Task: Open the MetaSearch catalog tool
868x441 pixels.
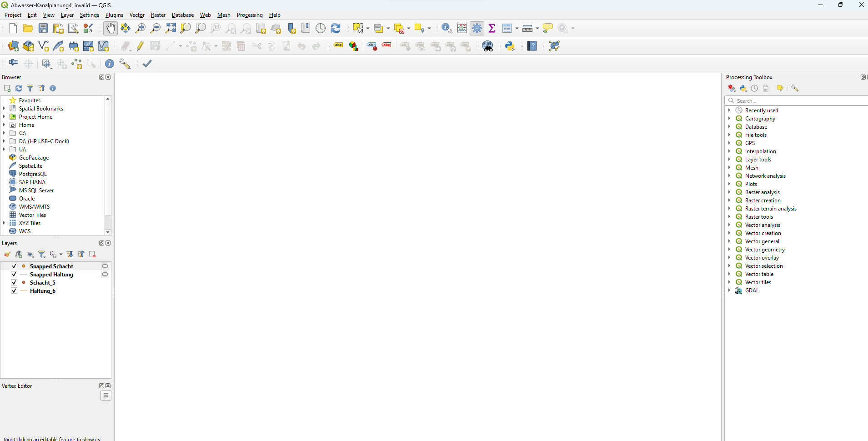Action: pos(487,46)
